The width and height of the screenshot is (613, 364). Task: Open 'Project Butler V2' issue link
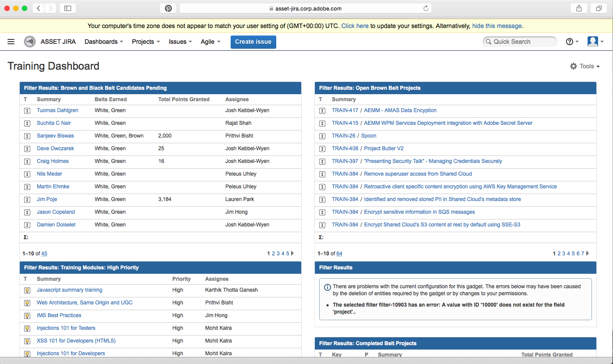384,148
